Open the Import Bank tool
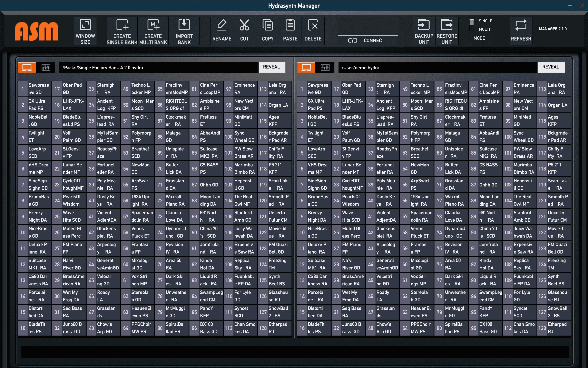Image resolution: width=588 pixels, height=368 pixels. [x=184, y=31]
